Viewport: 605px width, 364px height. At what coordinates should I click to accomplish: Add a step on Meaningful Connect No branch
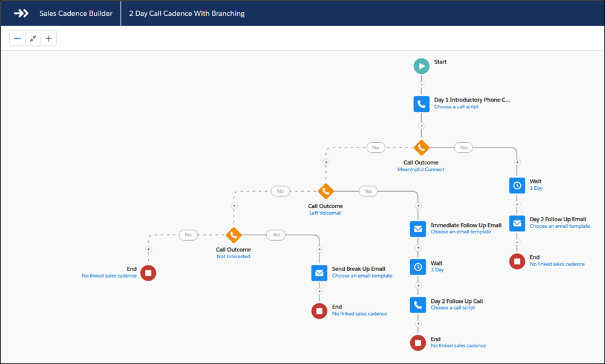point(326,162)
